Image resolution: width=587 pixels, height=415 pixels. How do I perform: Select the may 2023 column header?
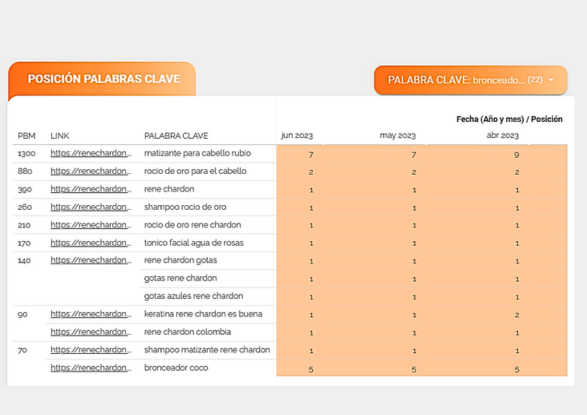coord(398,135)
